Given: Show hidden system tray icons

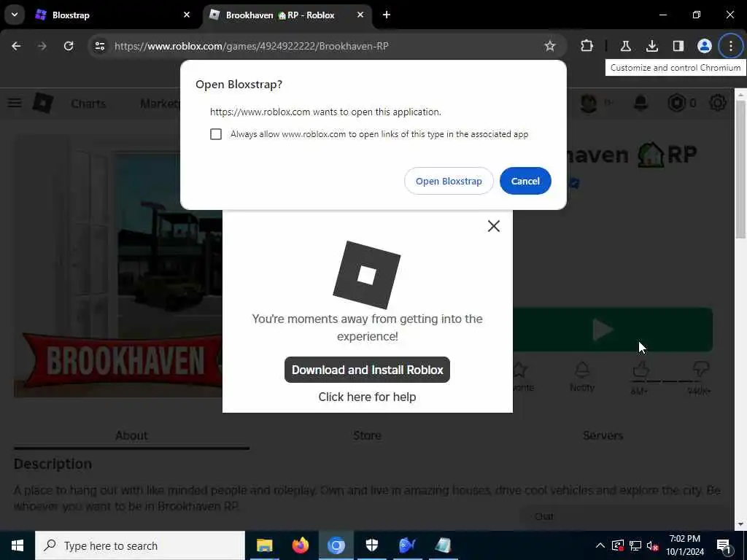Looking at the screenshot, I should (600, 545).
